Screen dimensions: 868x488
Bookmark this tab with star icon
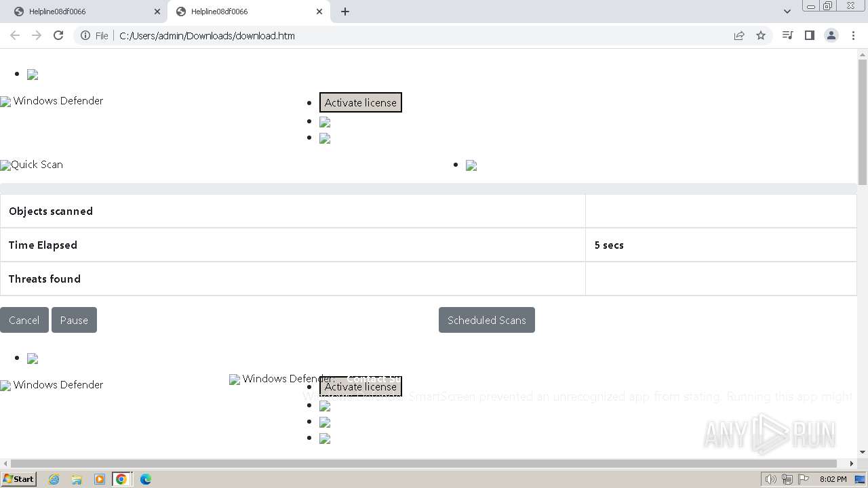761,35
